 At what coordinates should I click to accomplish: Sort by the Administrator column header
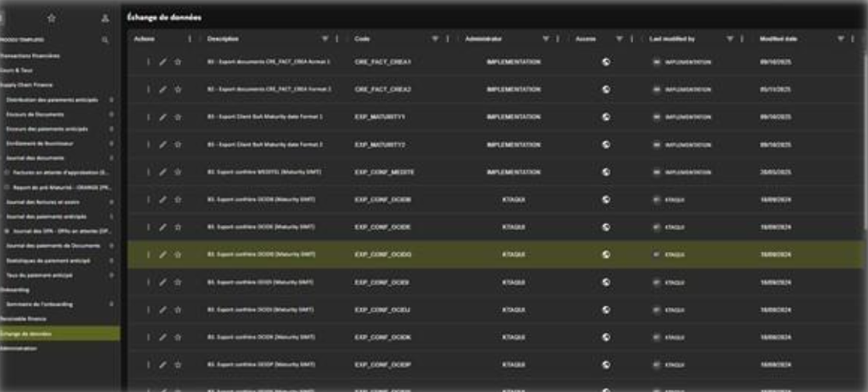484,39
